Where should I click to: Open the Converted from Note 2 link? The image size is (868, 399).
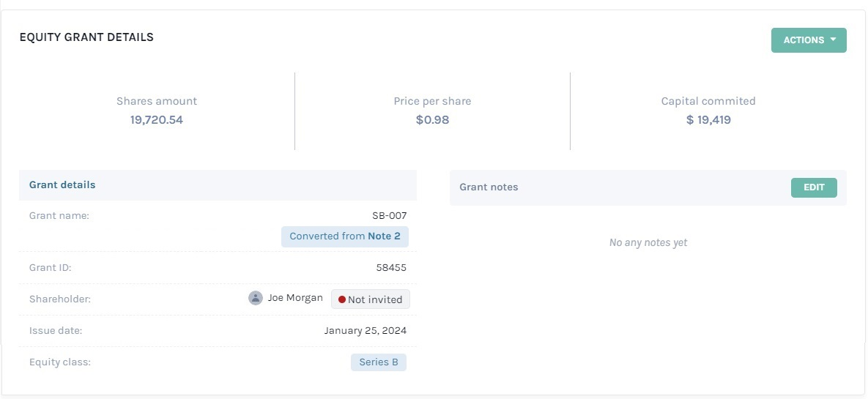pos(345,236)
